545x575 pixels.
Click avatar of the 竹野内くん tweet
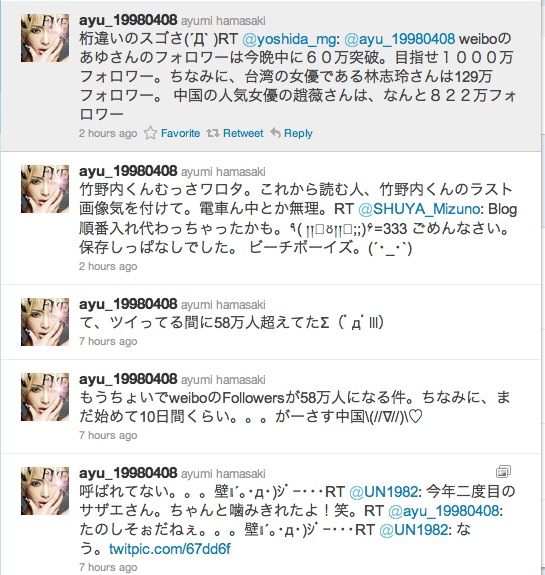[45, 189]
